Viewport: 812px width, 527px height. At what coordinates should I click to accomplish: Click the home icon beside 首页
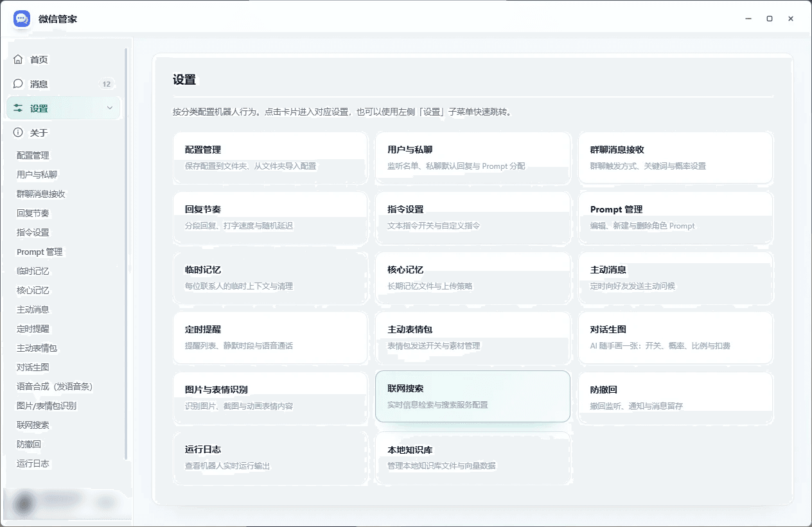(18, 59)
